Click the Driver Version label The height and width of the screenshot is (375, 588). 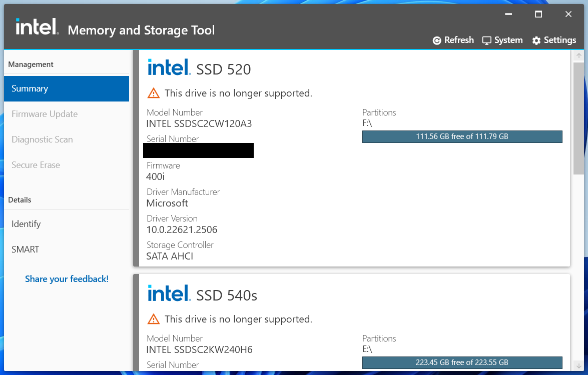(x=172, y=218)
